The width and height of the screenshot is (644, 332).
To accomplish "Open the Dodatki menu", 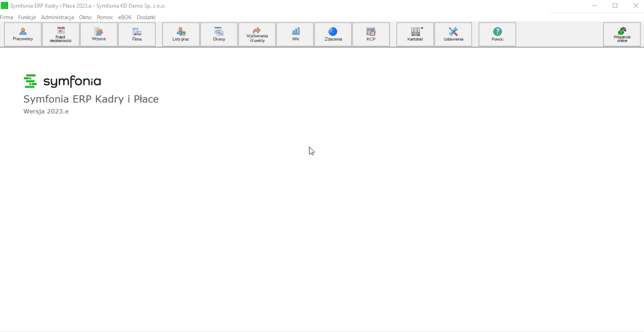I will coord(146,17).
